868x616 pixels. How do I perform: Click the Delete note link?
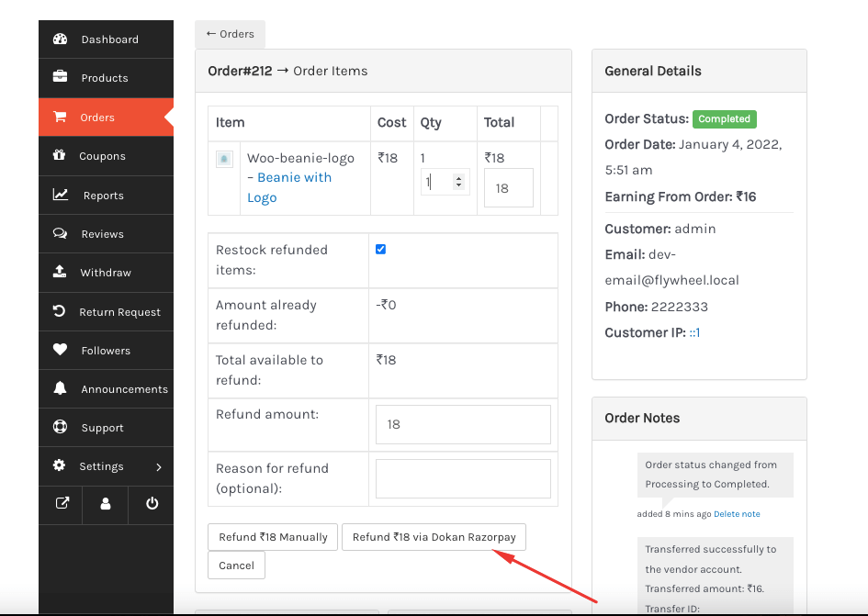[737, 514]
